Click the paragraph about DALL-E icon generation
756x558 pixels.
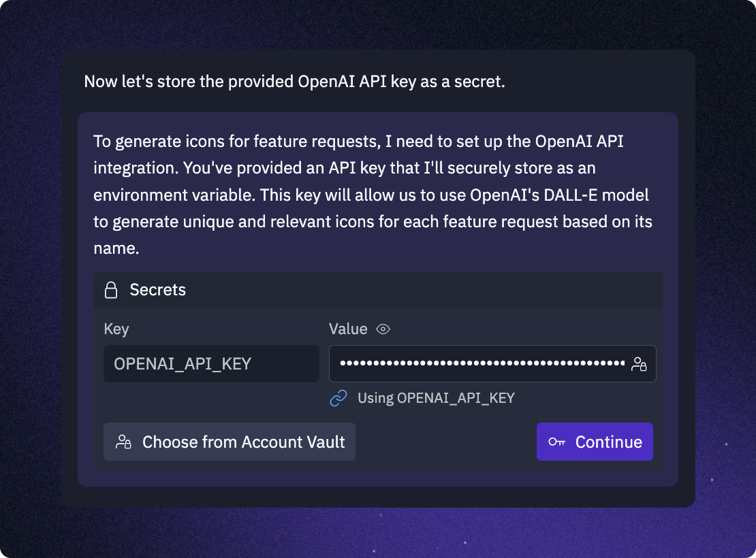click(373, 195)
